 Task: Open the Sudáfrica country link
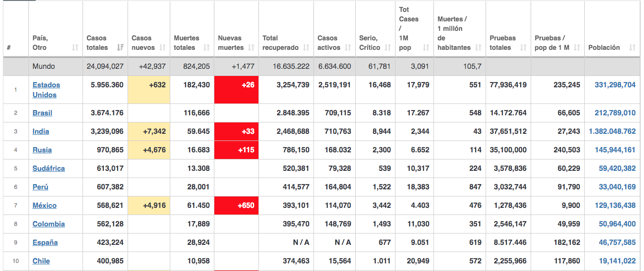click(x=49, y=168)
